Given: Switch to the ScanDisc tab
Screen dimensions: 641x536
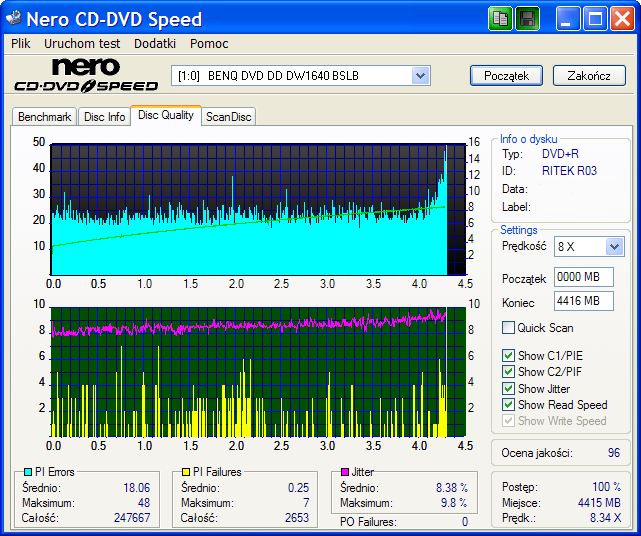Looking at the screenshot, I should coord(229,117).
